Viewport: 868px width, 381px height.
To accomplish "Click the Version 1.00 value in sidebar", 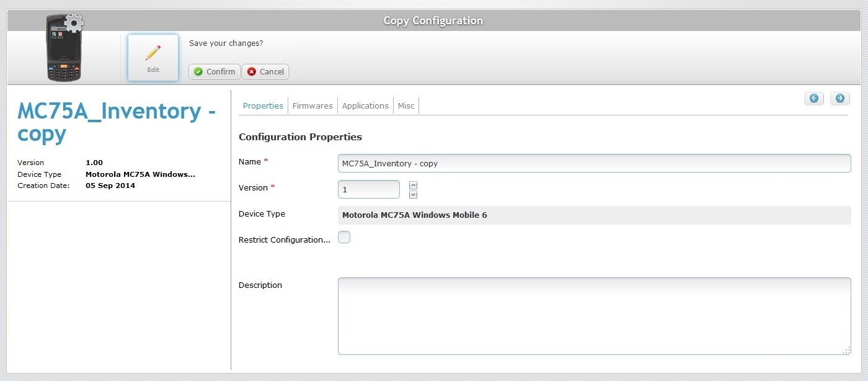I will (94, 163).
